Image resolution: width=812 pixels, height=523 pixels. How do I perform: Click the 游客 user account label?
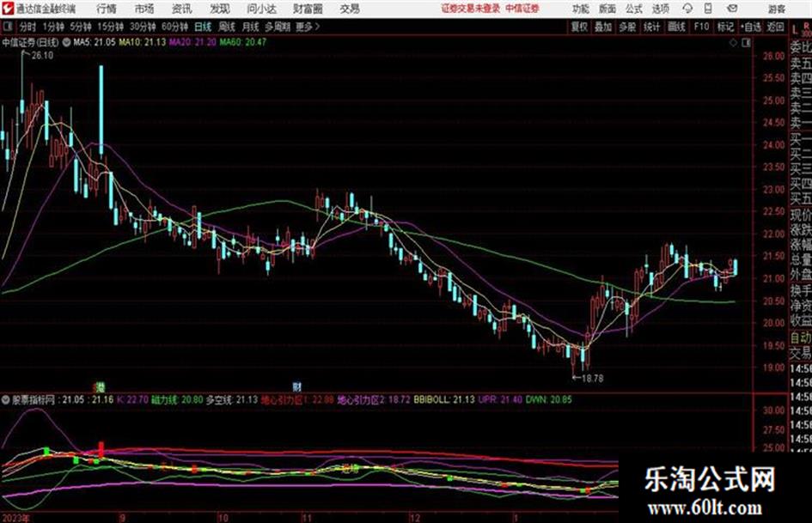click(x=776, y=9)
